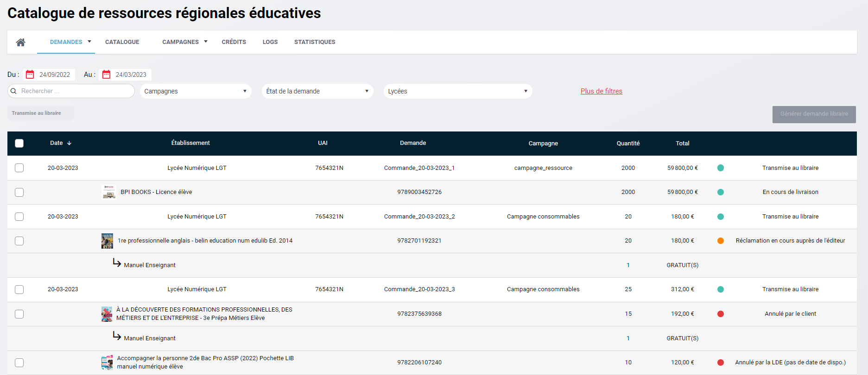Click the anglais belin book cover
The height and width of the screenshot is (375, 868).
coord(107,241)
